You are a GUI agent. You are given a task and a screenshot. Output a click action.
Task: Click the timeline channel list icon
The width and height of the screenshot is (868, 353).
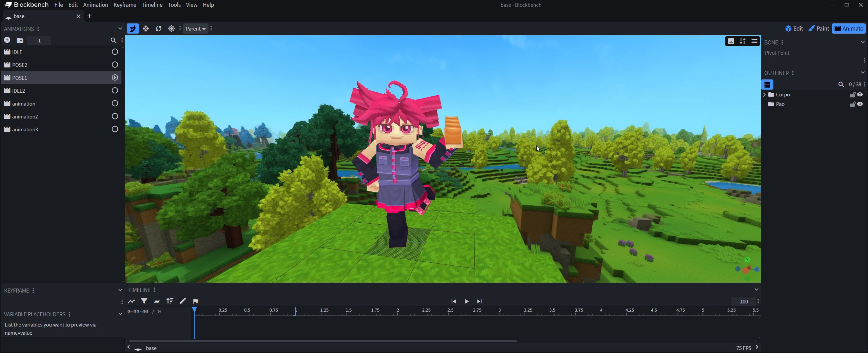click(157, 301)
